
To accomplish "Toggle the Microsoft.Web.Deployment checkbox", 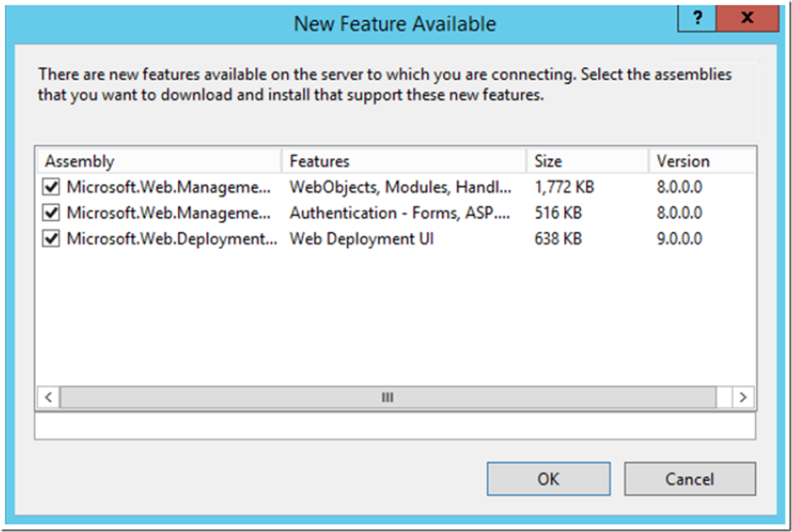I will click(51, 239).
